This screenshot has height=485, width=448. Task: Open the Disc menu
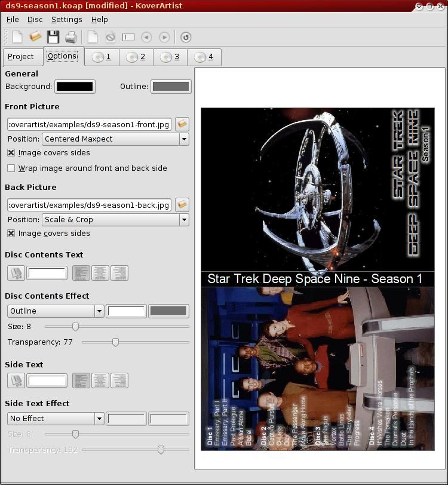click(x=35, y=20)
